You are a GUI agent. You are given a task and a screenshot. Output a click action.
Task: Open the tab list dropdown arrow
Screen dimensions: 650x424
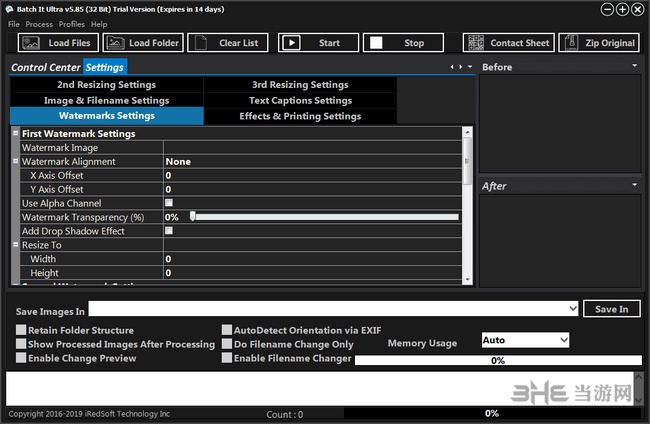click(470, 66)
